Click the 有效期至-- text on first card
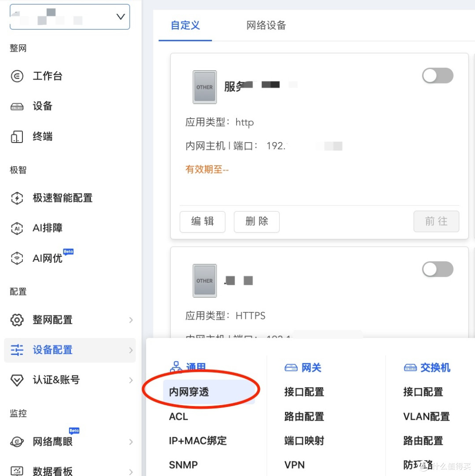The width and height of the screenshot is (475, 476). (207, 169)
